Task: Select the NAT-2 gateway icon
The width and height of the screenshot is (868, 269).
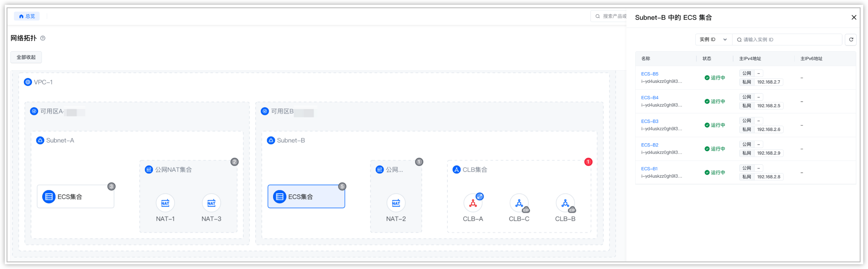Action: point(396,203)
